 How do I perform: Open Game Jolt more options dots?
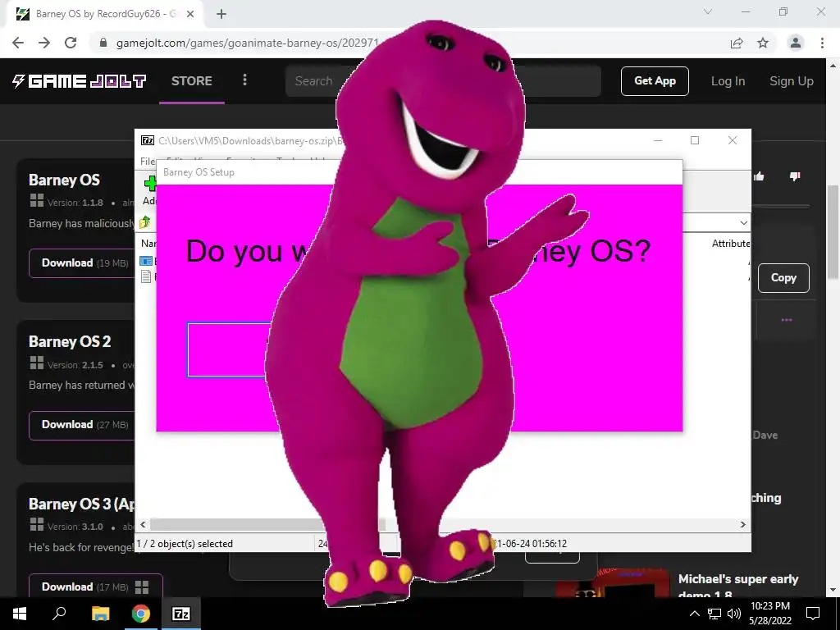(244, 80)
